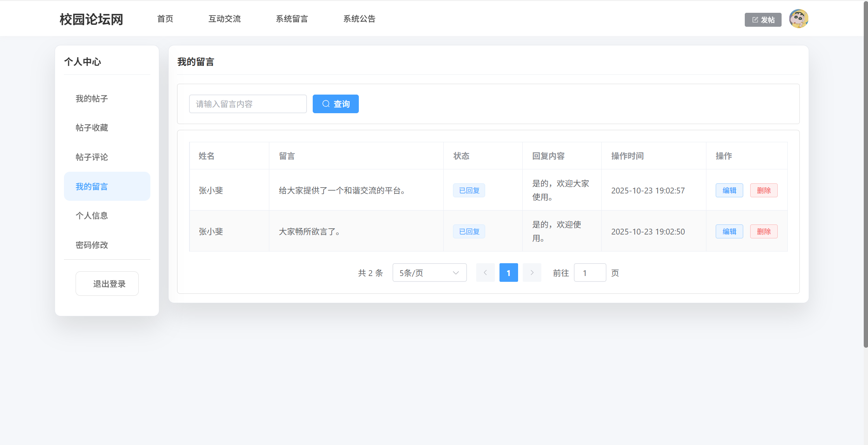868x445 pixels.
Task: Open 系统公告 in the top navigation
Action: (359, 19)
